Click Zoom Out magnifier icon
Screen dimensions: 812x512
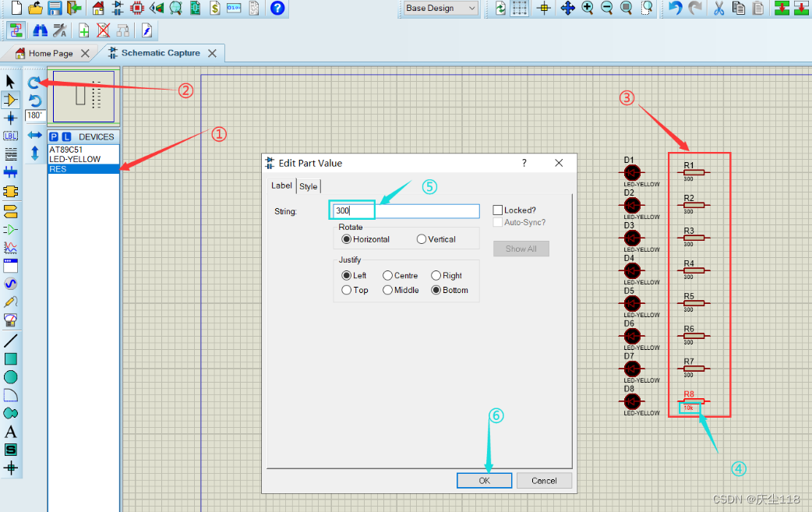pyautogui.click(x=607, y=8)
